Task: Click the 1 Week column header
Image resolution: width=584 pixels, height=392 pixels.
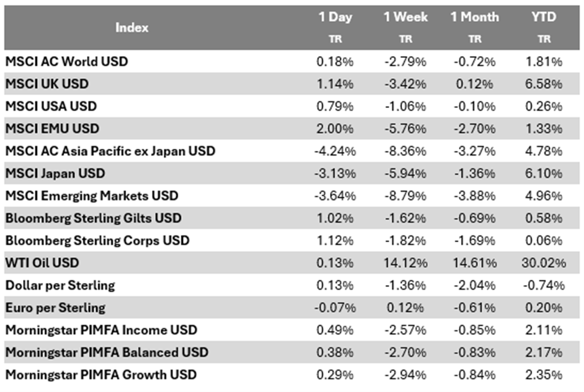Action: pos(405,18)
